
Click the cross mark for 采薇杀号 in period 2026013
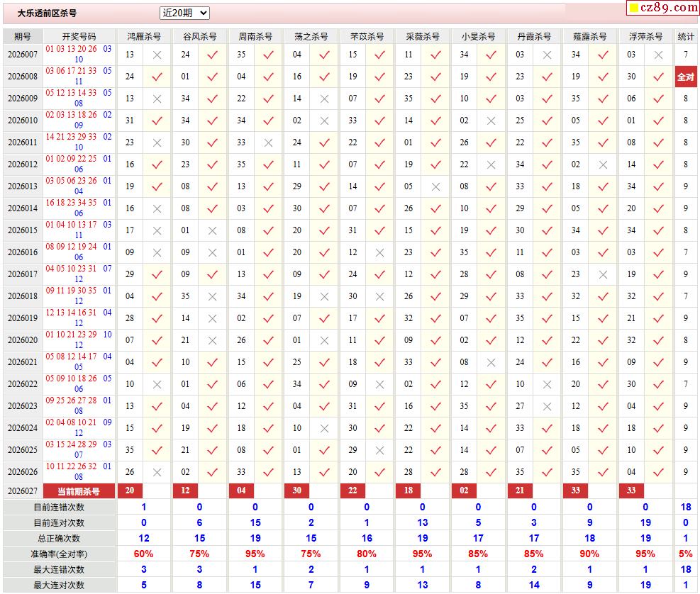435,186
